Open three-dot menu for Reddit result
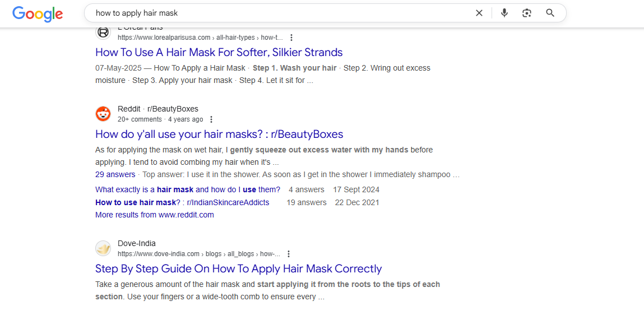Screen dimensions: 644x315 coord(211,119)
